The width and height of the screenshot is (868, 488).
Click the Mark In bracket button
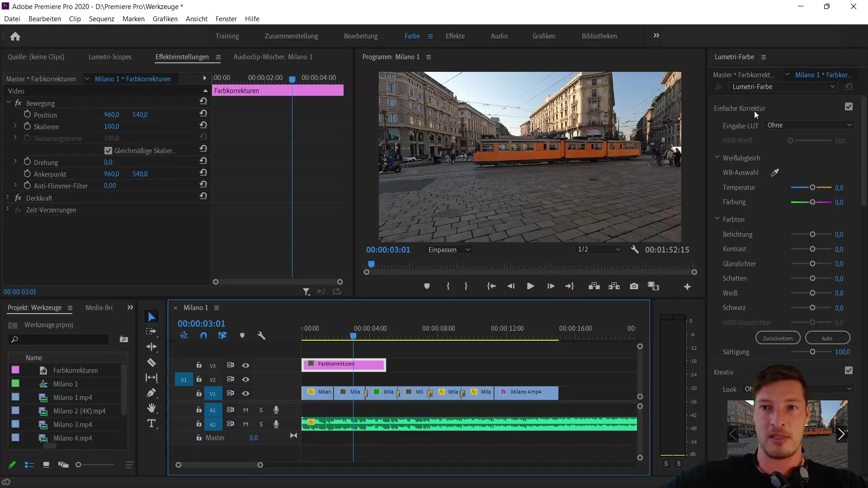(x=448, y=286)
